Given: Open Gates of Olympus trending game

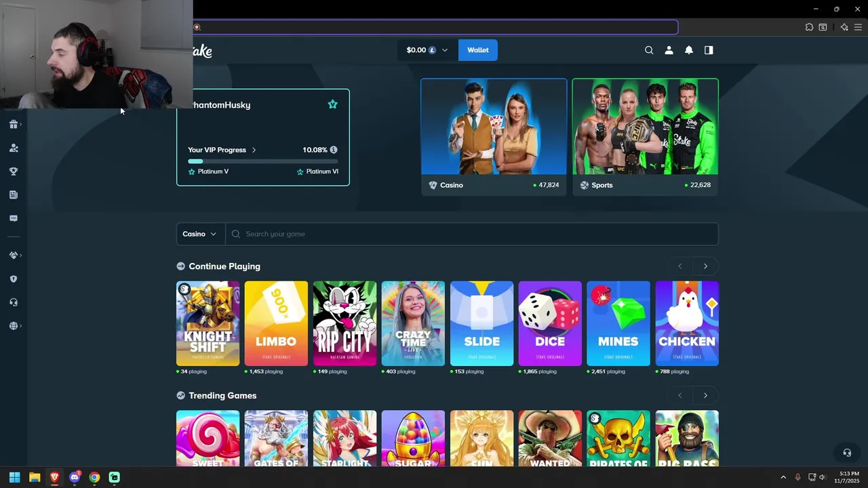Looking at the screenshot, I should point(276,439).
